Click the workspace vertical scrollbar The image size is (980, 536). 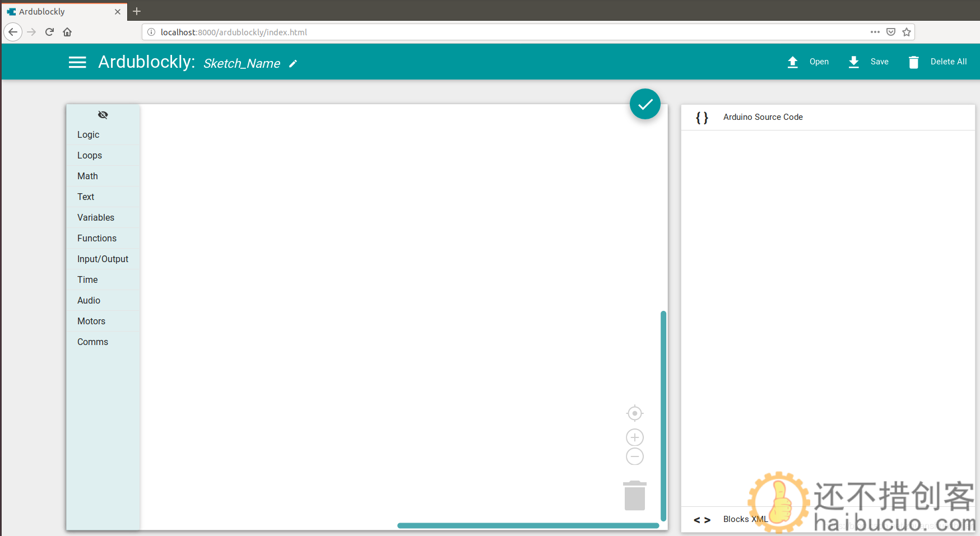click(x=663, y=416)
